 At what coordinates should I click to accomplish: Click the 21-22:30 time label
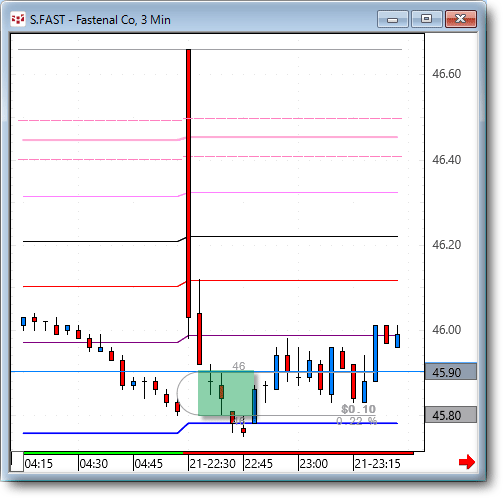[x=213, y=464]
